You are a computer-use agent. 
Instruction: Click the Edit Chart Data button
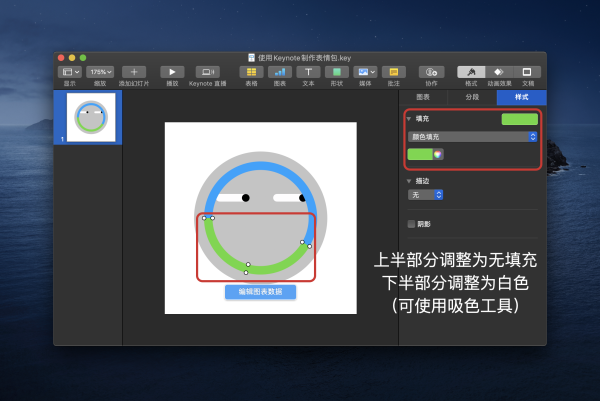tap(260, 292)
